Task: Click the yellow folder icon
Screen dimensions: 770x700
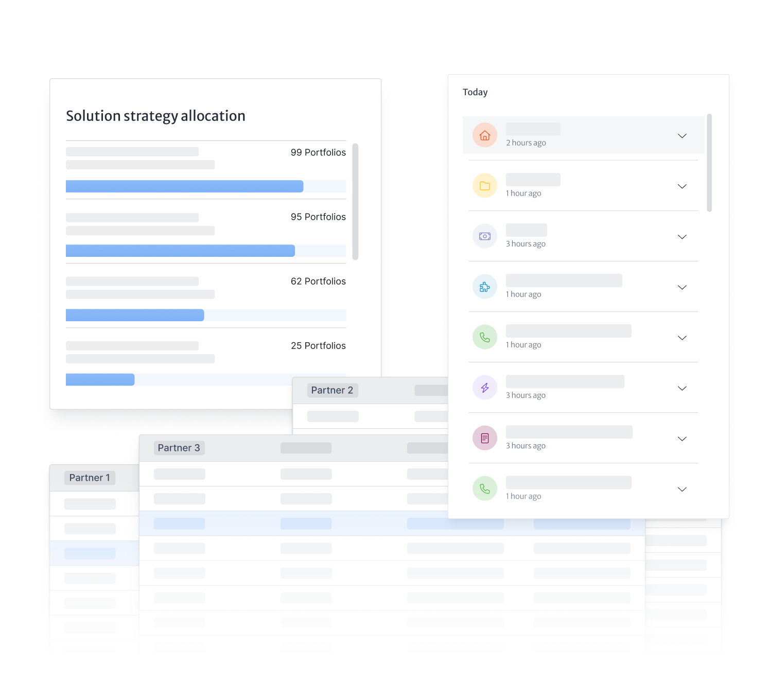Action: (x=484, y=186)
